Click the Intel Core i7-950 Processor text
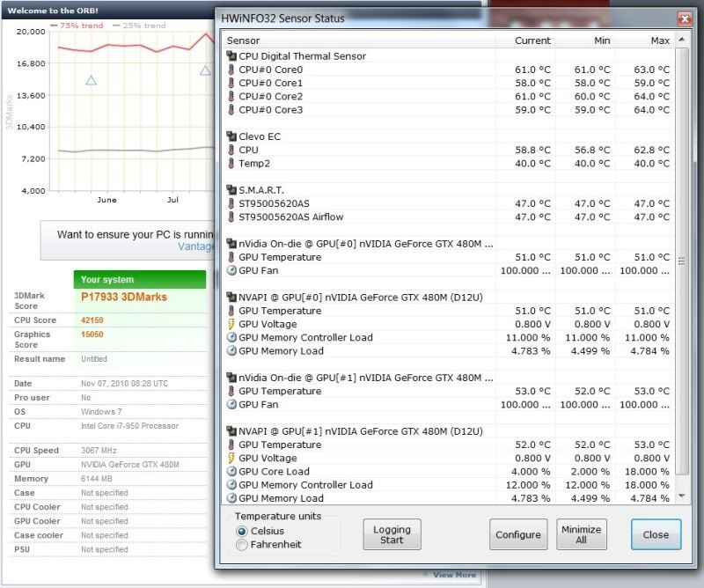The width and height of the screenshot is (704, 588). point(129,426)
